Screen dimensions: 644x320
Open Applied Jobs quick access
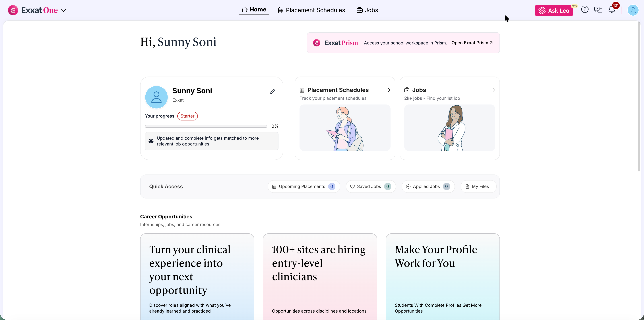(x=428, y=186)
